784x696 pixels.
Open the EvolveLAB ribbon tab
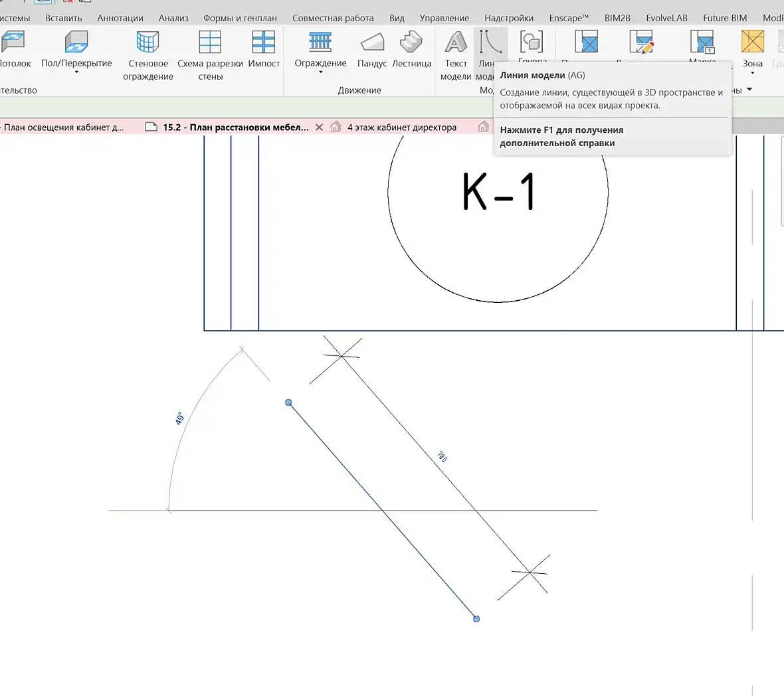[x=666, y=18]
